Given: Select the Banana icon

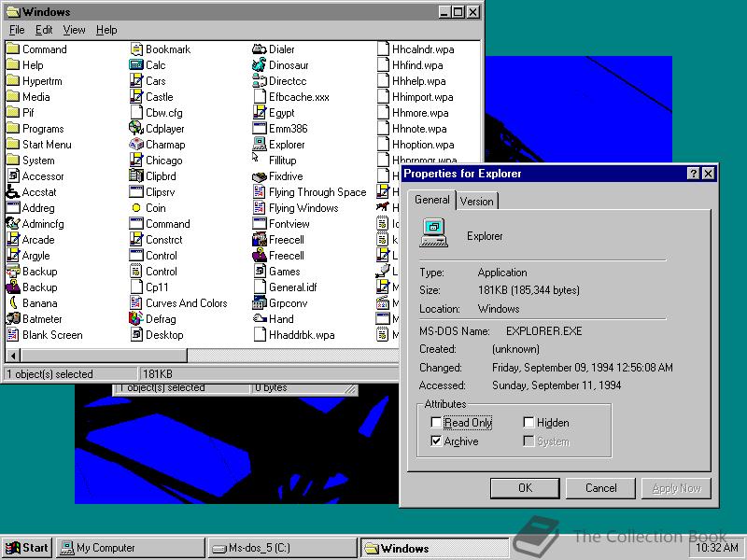Looking at the screenshot, I should click(x=13, y=302).
